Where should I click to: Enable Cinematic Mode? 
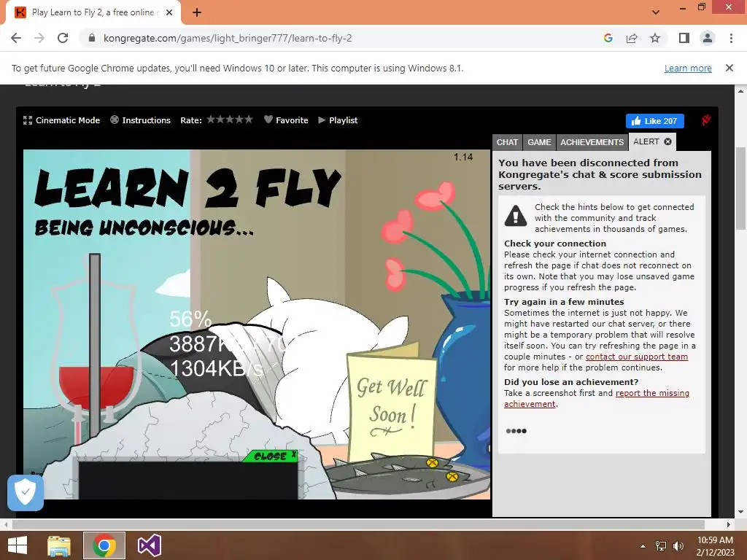[61, 120]
